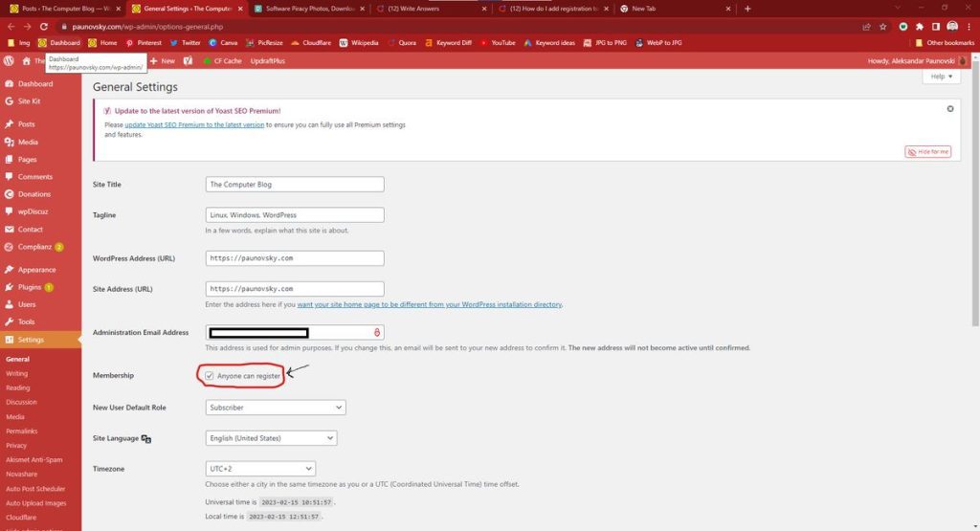
Task: Open the Pinterest bookmark
Action: (x=144, y=43)
